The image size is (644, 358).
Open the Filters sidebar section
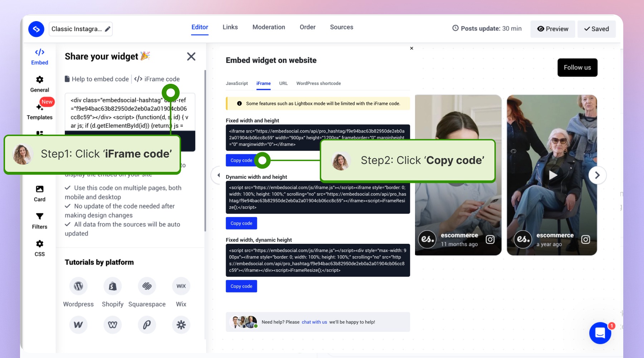click(39, 221)
